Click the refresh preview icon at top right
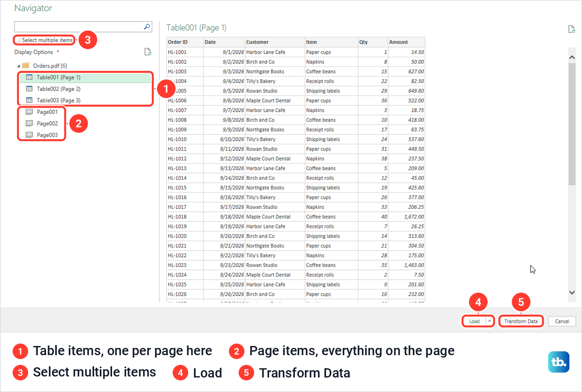Screen dimensions: 582x392 (x=571, y=29)
